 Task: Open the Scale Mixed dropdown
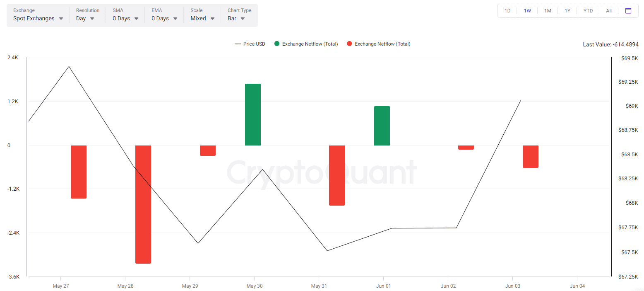(202, 18)
